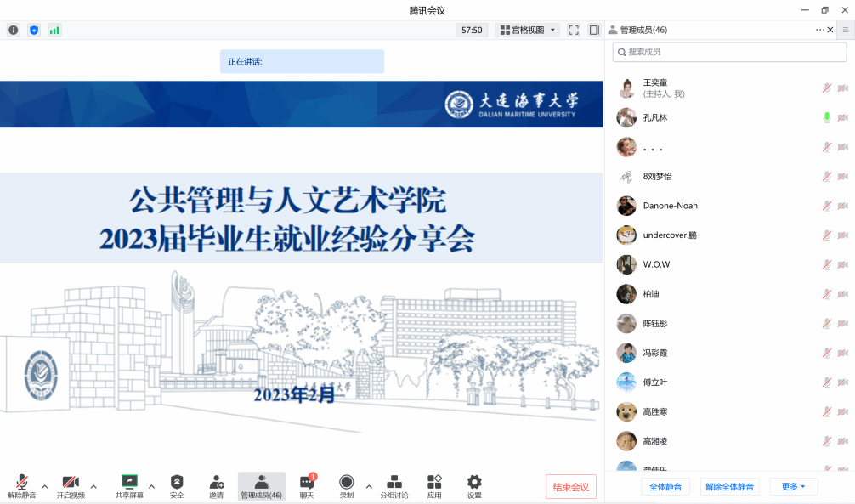Open the 安全 security shield icon
The height and width of the screenshot is (504, 855).
tap(177, 483)
